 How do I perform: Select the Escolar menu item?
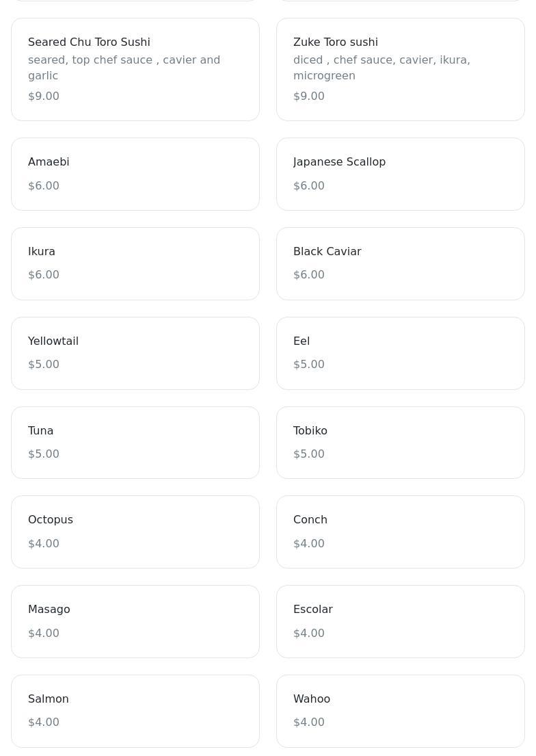coord(400,621)
